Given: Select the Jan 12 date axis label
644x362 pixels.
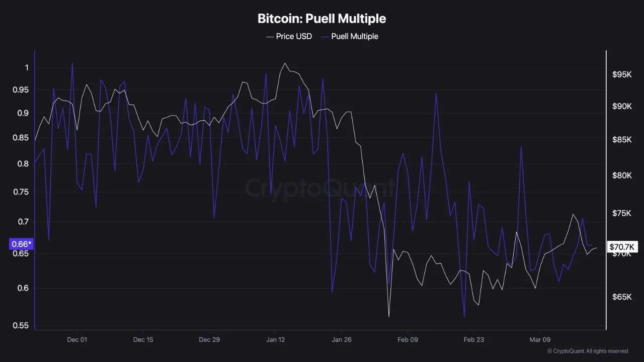Looking at the screenshot, I should point(275,339).
